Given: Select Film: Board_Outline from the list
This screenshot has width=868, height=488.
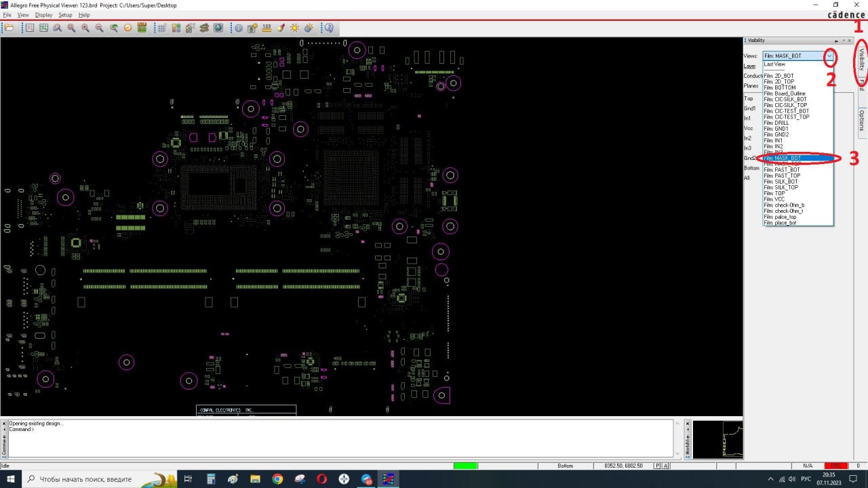Looking at the screenshot, I should tap(785, 94).
